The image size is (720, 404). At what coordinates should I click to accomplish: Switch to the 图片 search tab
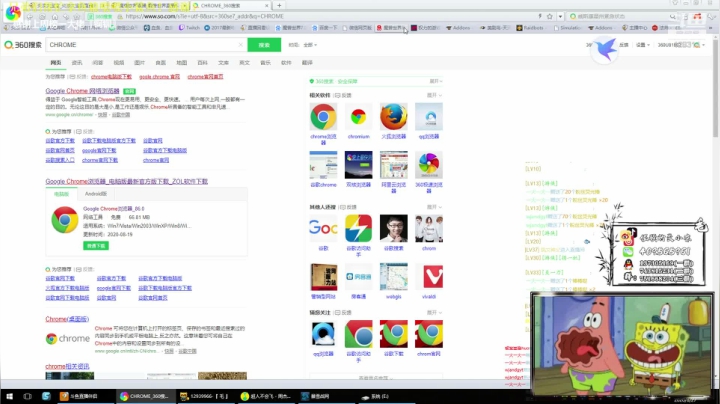tap(139, 62)
